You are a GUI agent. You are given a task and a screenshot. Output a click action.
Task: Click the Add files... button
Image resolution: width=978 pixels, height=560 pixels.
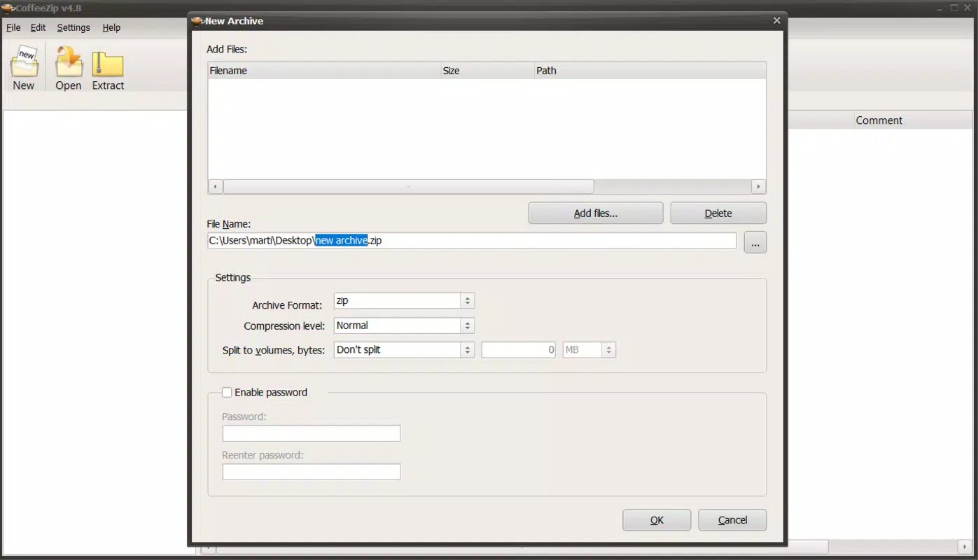596,213
